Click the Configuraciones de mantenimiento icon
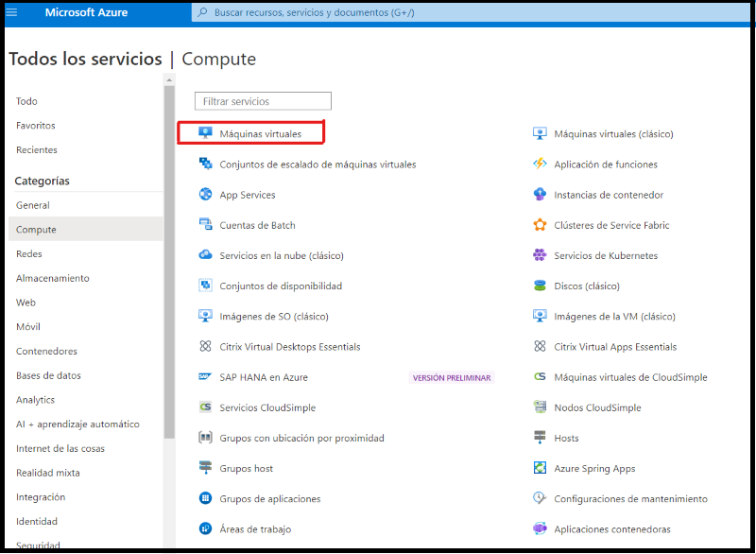Viewport: 756px width, 554px height. pyautogui.click(x=540, y=498)
